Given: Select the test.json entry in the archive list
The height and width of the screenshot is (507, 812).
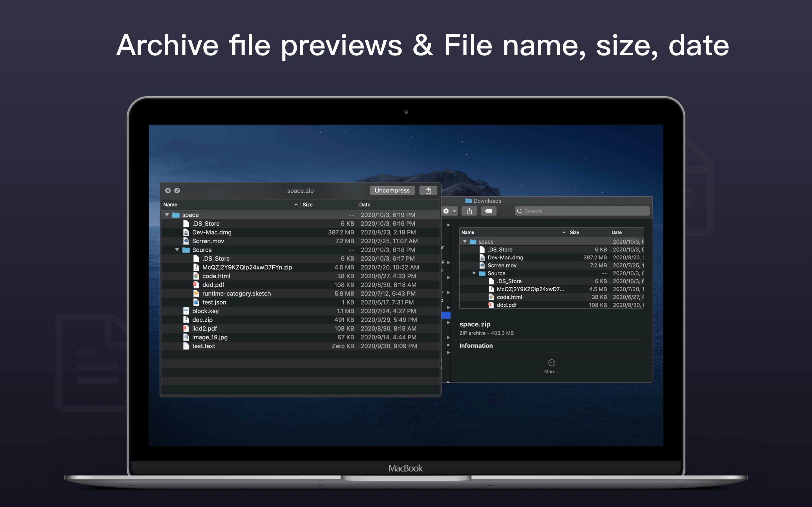Looking at the screenshot, I should click(x=214, y=302).
